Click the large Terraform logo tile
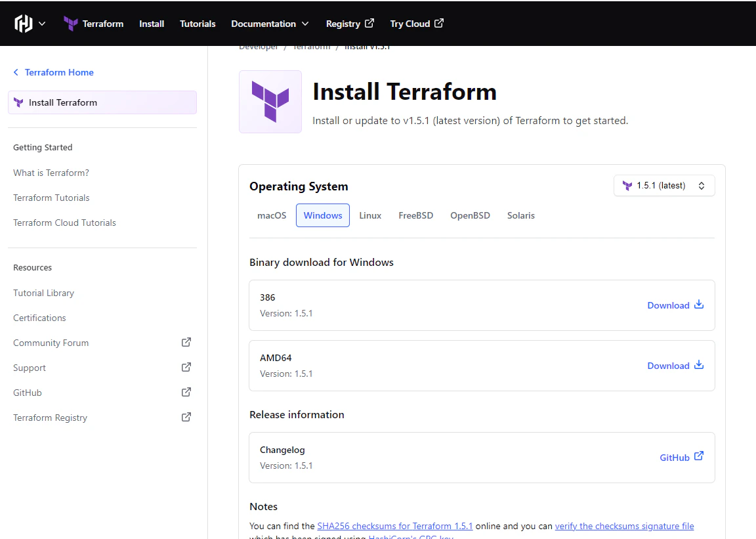The height and width of the screenshot is (539, 756). pyautogui.click(x=270, y=102)
